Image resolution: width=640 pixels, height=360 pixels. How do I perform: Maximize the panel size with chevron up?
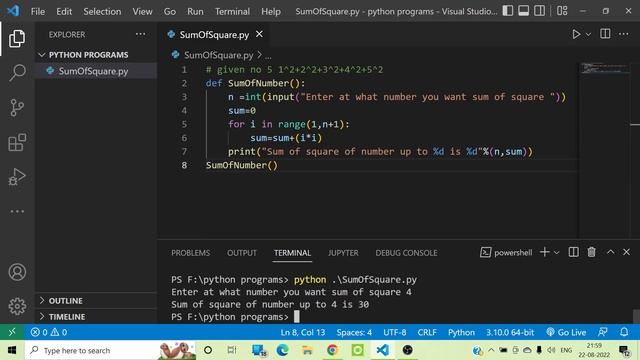point(611,252)
